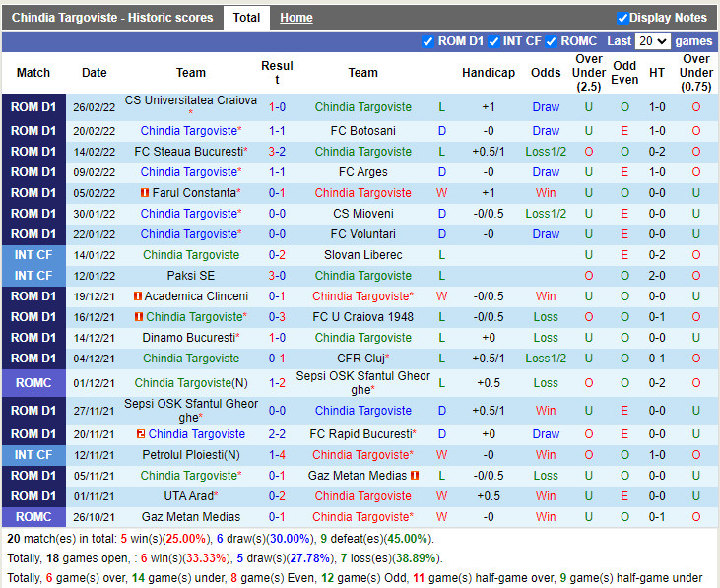The width and height of the screenshot is (720, 588).
Task: Open CS Universitatea Craiova team link
Action: (x=190, y=100)
